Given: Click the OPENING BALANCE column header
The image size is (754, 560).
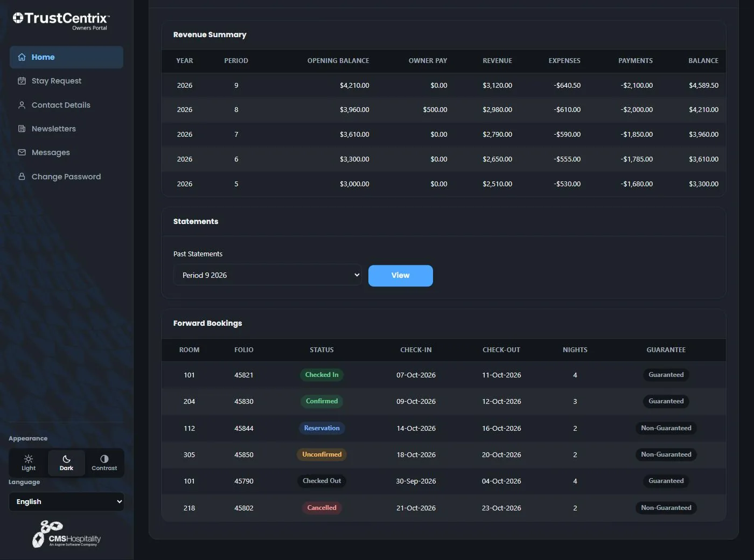Looking at the screenshot, I should 338,61.
